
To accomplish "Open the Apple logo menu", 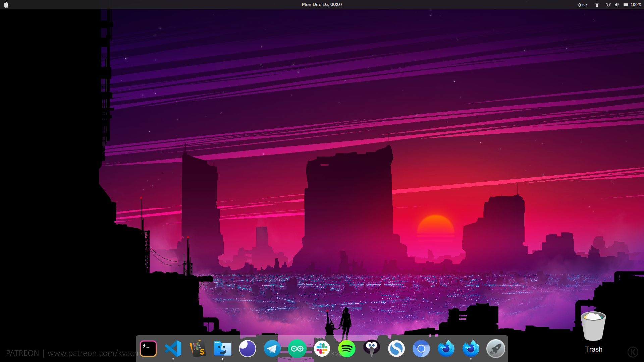I will 6,5.
